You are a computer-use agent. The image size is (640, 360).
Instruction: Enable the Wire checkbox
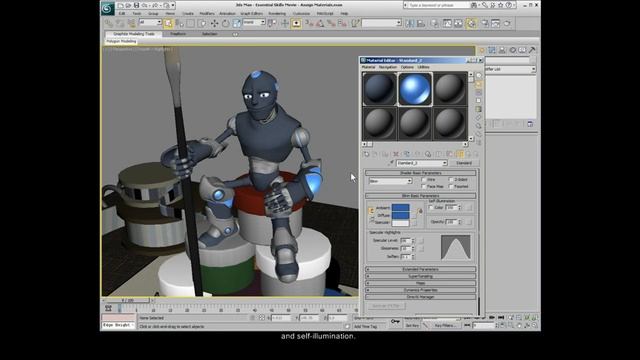coord(424,180)
